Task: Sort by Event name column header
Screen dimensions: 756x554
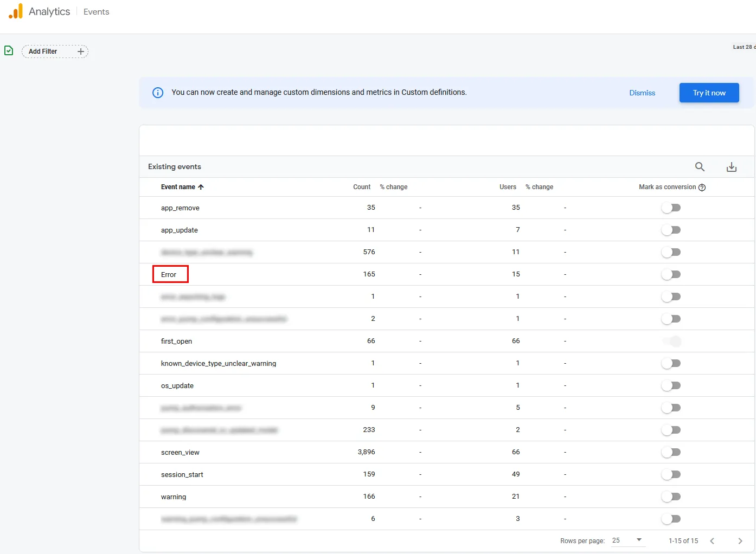Action: [x=178, y=187]
